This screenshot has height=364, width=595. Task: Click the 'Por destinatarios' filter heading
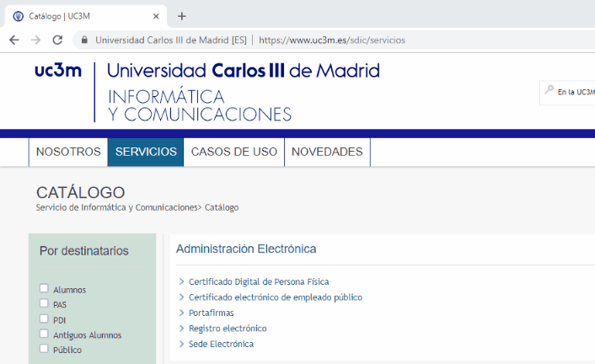[84, 251]
